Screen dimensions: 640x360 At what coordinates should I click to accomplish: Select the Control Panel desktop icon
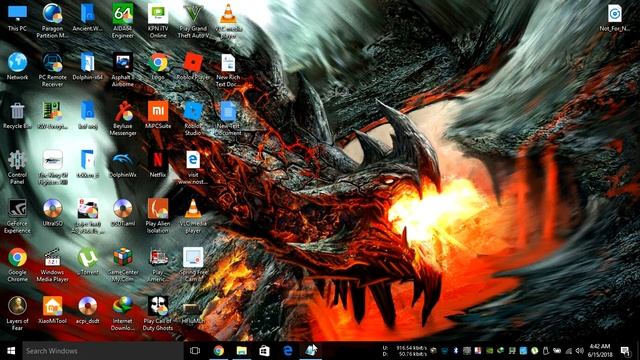17,167
